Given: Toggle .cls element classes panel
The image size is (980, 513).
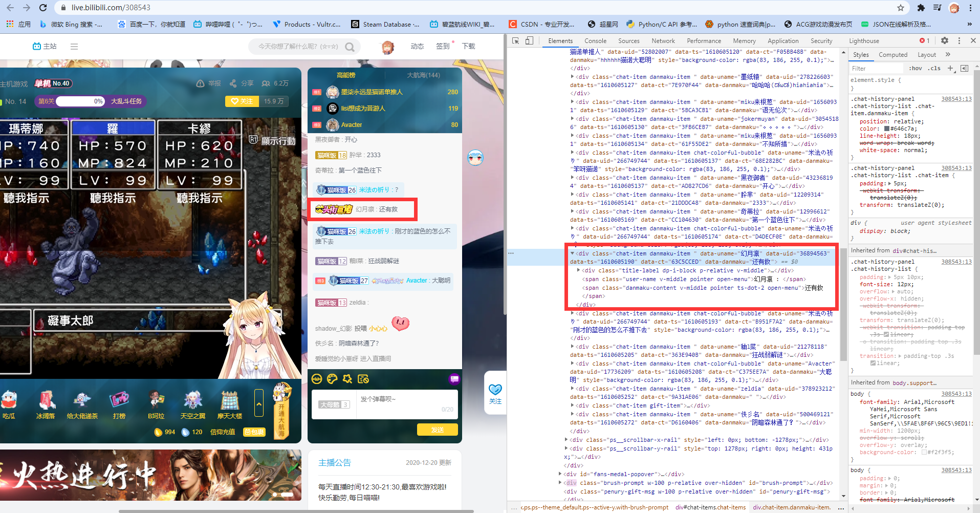Looking at the screenshot, I should click(x=935, y=68).
